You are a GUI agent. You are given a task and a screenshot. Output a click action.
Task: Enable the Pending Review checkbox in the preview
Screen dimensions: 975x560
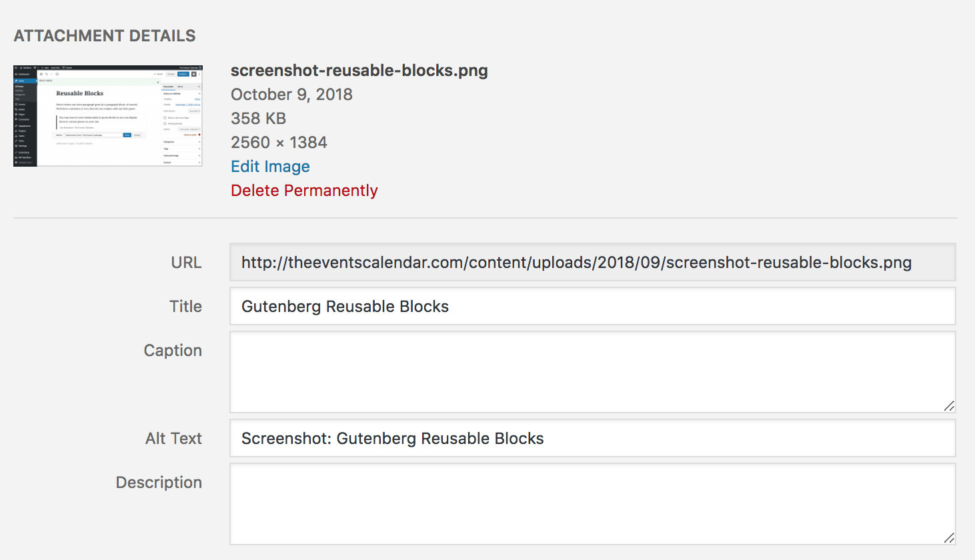(x=165, y=123)
